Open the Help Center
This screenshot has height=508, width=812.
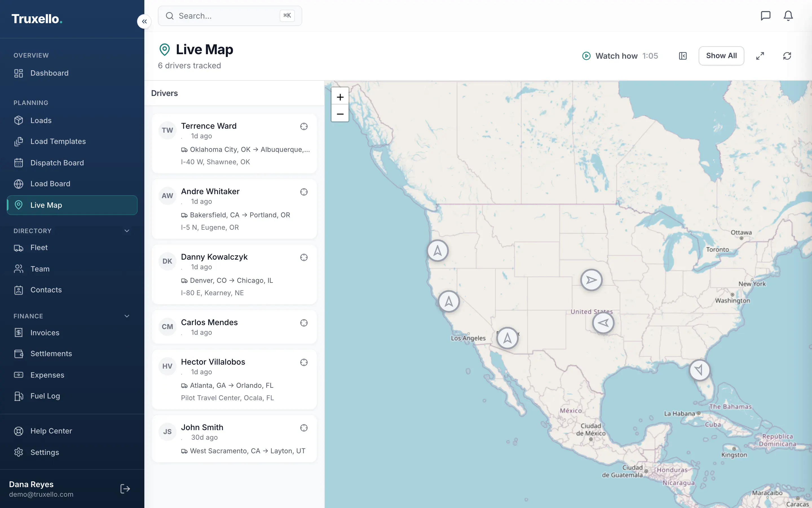tap(72, 431)
